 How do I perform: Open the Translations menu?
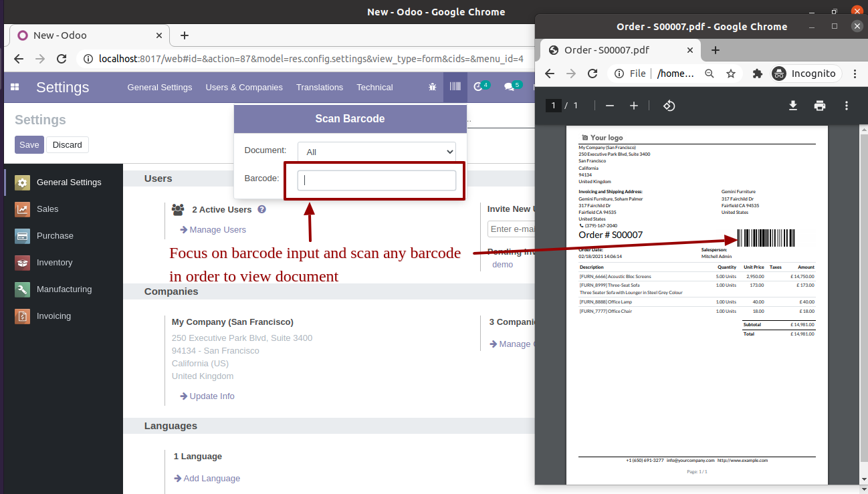tap(320, 88)
